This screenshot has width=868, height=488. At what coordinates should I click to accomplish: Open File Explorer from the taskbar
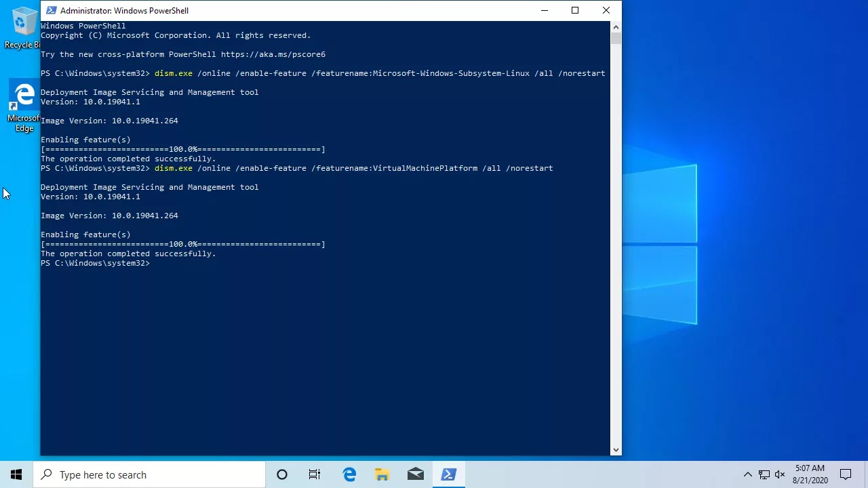[382, 474]
